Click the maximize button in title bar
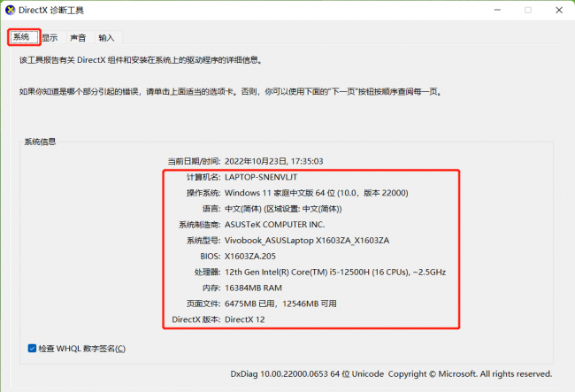Viewport: 575px width, 392px height. [x=528, y=10]
